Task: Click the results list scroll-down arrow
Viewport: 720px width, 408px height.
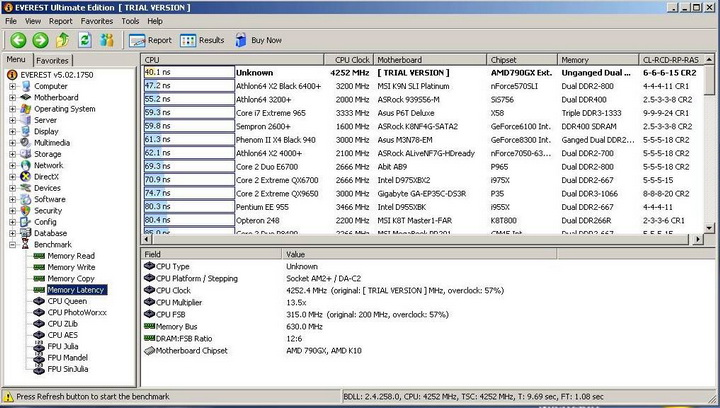Action: click(x=709, y=228)
